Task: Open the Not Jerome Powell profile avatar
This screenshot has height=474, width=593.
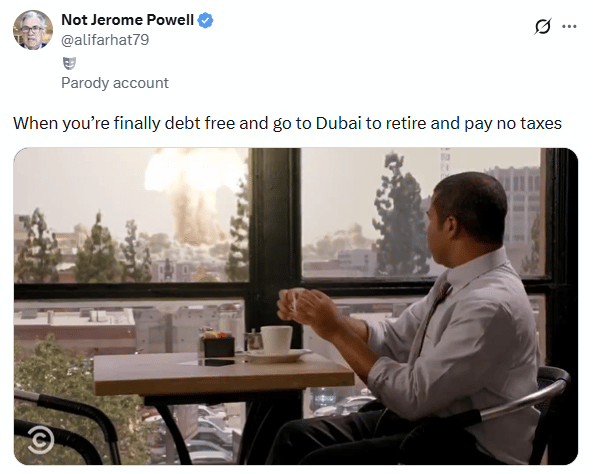Action: (33, 30)
